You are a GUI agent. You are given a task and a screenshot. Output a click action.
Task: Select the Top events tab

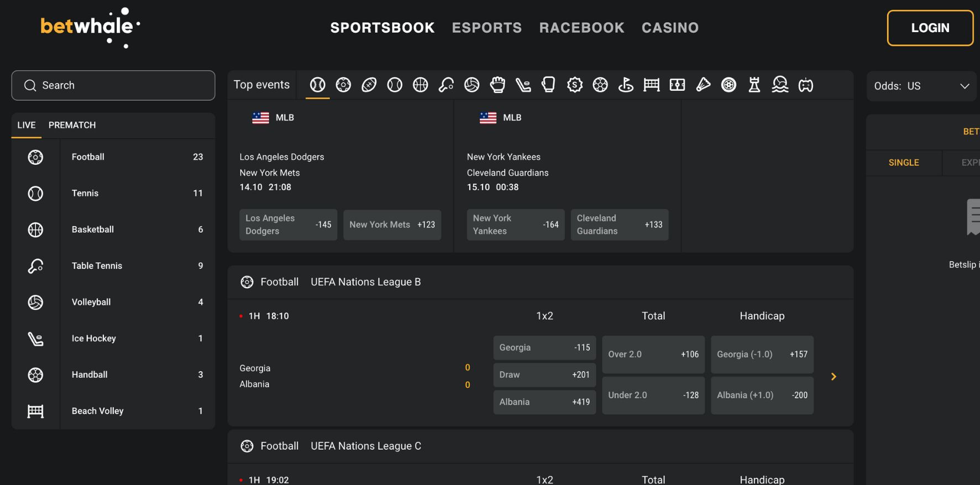[x=261, y=85]
